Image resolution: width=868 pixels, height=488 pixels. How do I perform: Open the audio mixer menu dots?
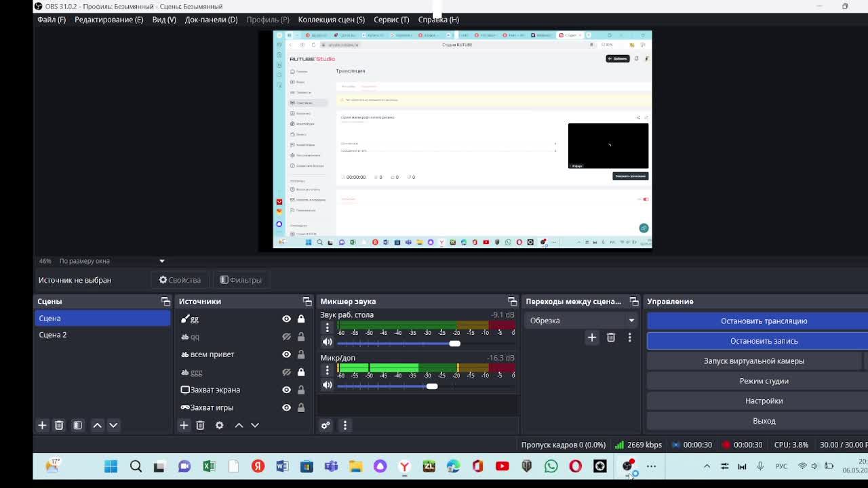(x=344, y=426)
